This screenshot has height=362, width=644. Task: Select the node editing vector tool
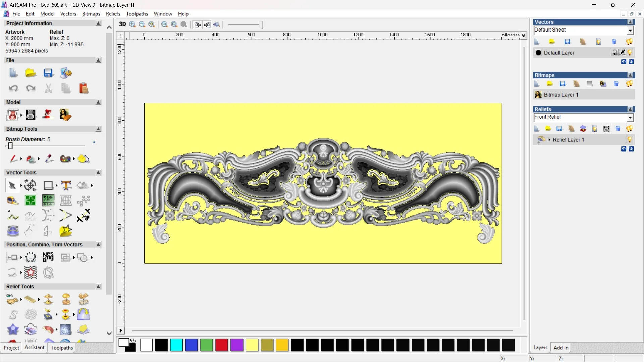click(13, 216)
